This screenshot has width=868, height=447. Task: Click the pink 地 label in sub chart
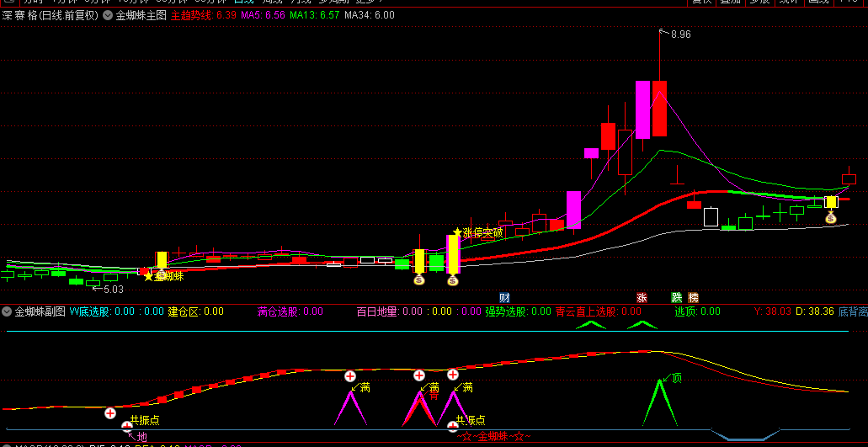(141, 437)
